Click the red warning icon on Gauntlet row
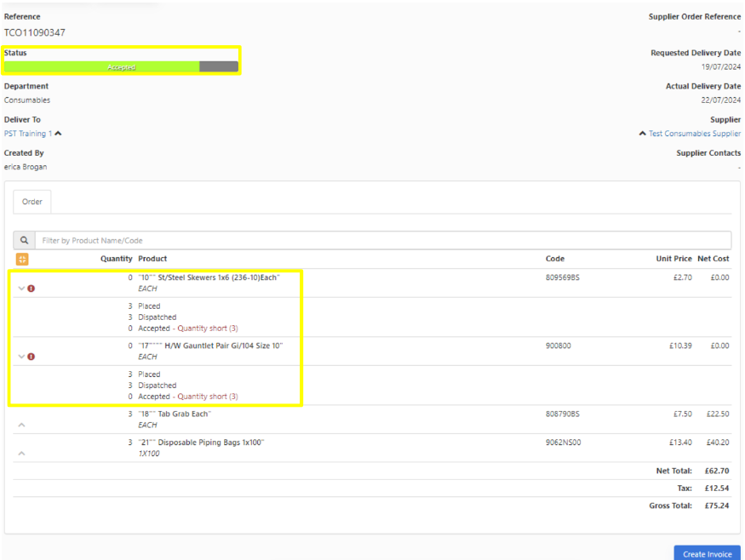This screenshot has height=560, width=745. click(x=32, y=357)
